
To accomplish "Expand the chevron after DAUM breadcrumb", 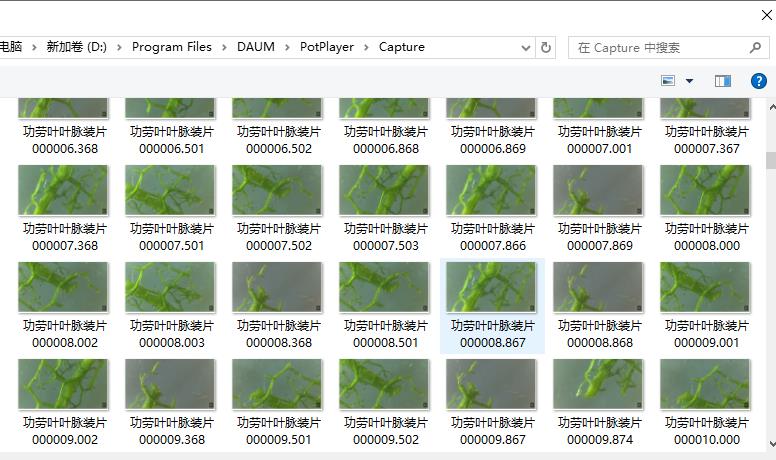I will [287, 47].
